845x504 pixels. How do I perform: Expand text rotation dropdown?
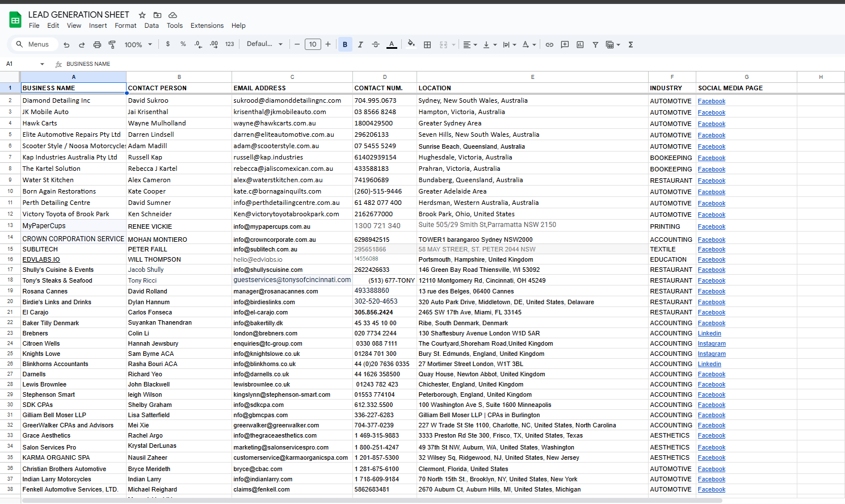(529, 44)
